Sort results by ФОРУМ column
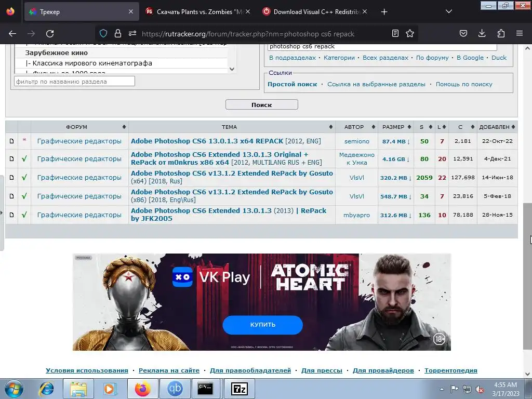The width and height of the screenshot is (532, 399). click(x=79, y=127)
